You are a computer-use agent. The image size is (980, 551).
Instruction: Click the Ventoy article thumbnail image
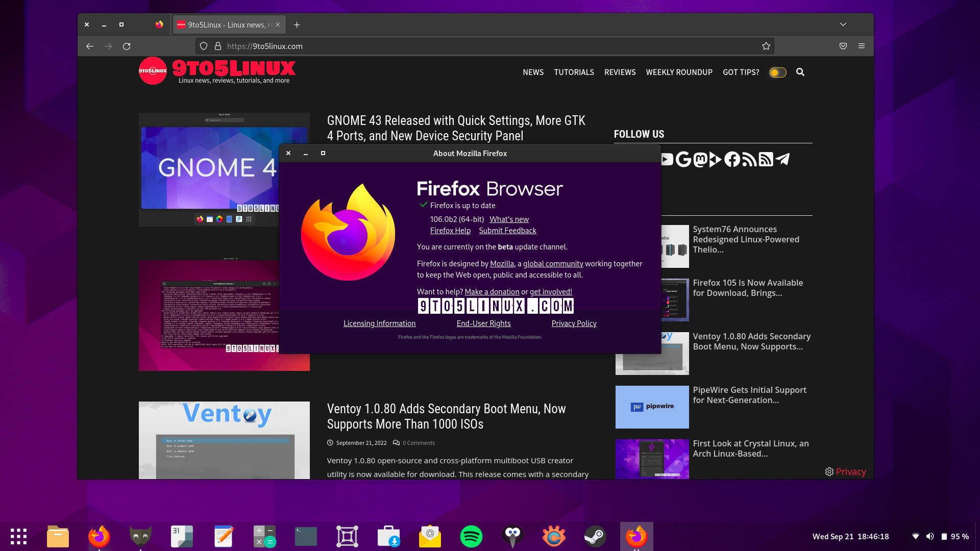click(224, 440)
